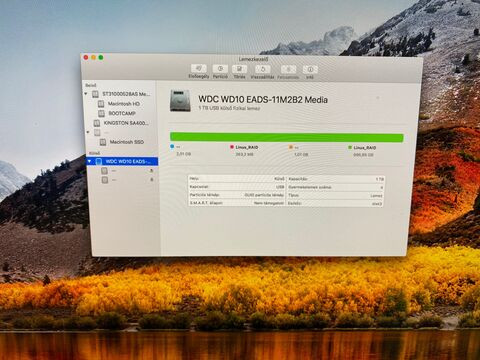The image size is (480, 360).
Task: Run Elsősegély (First Aid) from toolbar
Action: point(199,69)
